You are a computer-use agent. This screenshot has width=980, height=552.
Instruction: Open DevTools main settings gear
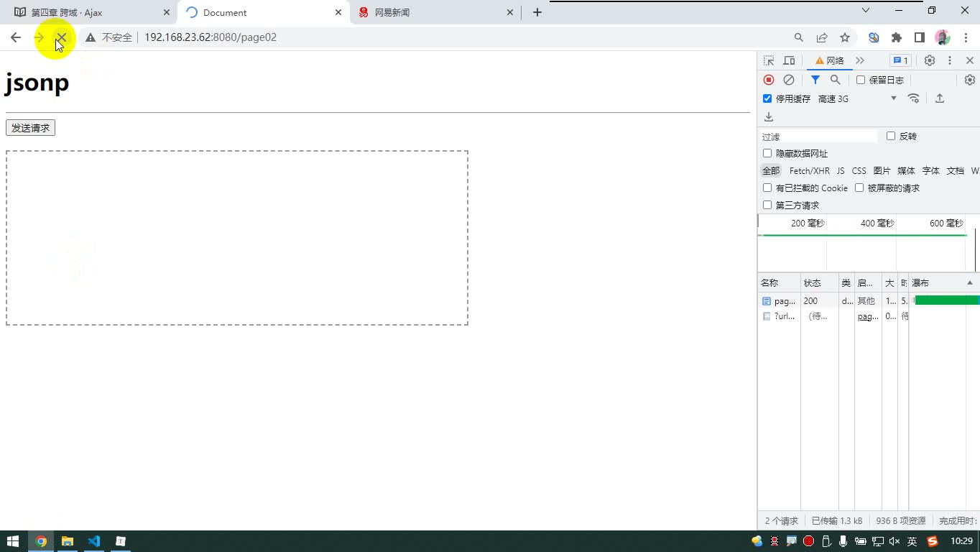(929, 60)
